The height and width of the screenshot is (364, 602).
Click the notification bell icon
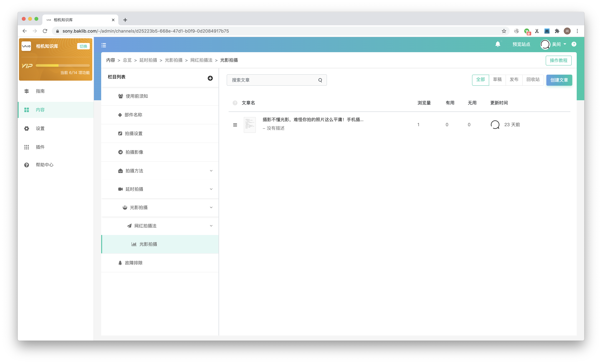tap(498, 44)
